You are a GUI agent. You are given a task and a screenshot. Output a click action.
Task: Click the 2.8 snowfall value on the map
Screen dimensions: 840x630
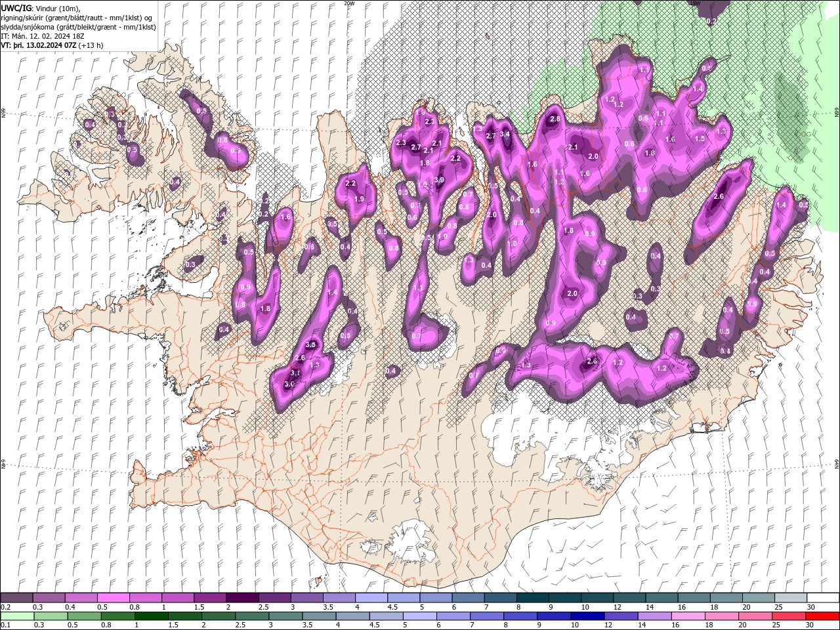point(555,119)
